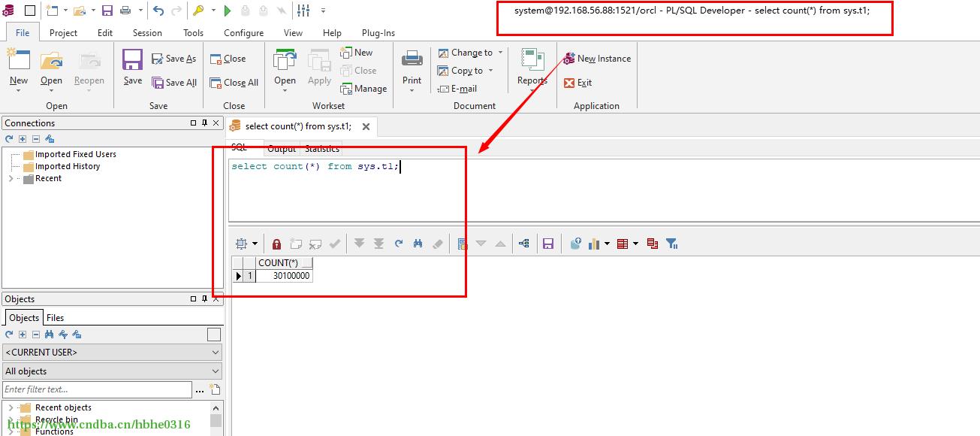Click Manage in the Workset group
Image resolution: width=980 pixels, height=436 pixels.
(x=363, y=89)
